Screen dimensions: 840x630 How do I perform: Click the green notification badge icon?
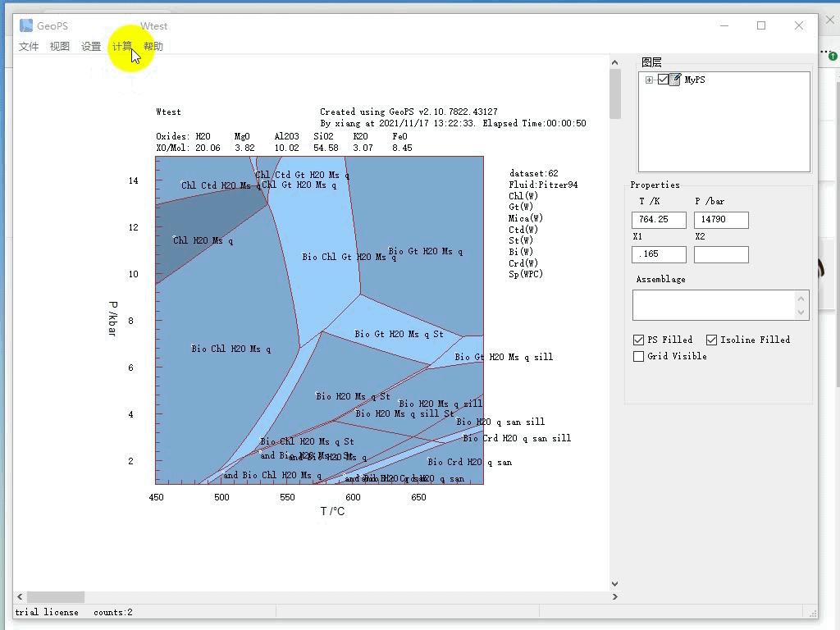click(833, 56)
